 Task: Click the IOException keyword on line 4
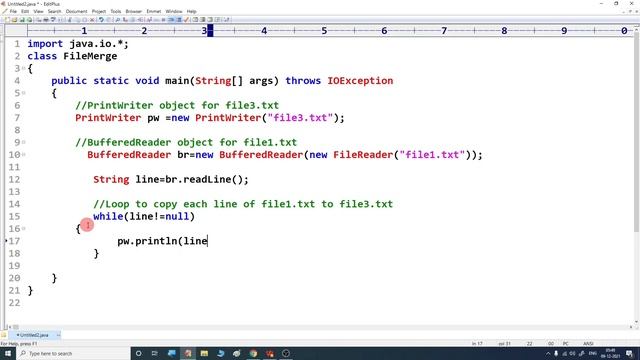[360, 80]
